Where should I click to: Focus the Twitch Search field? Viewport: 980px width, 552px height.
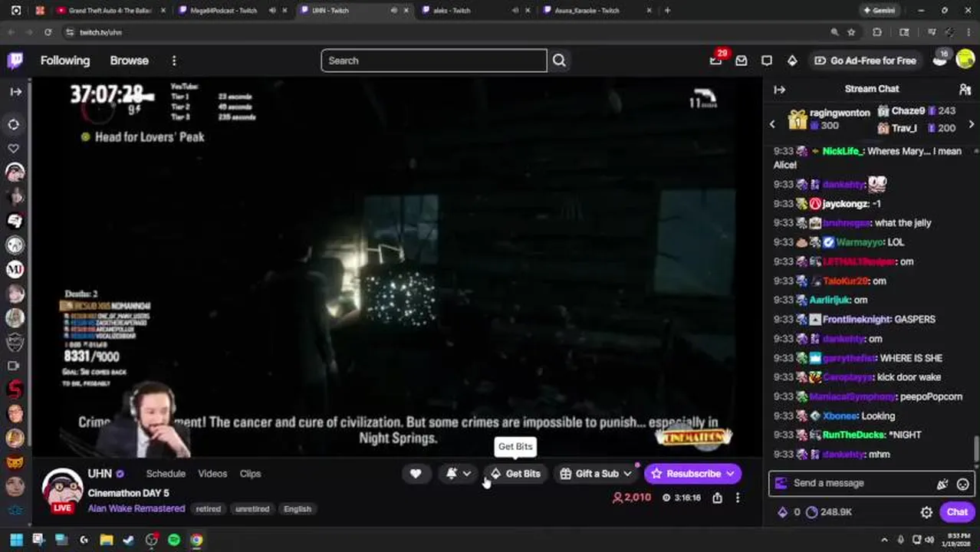(434, 61)
